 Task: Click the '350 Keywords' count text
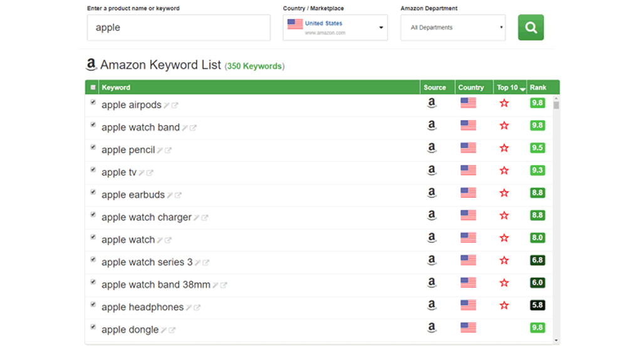(254, 66)
